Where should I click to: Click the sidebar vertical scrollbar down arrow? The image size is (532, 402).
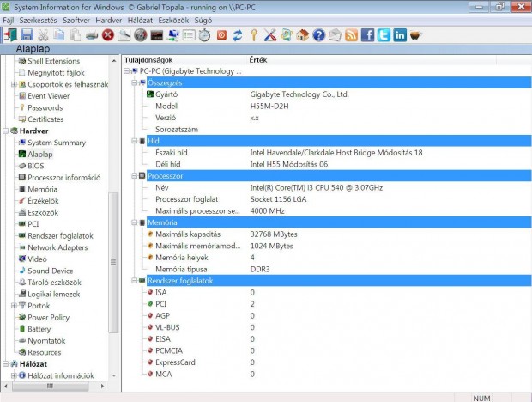point(114,375)
